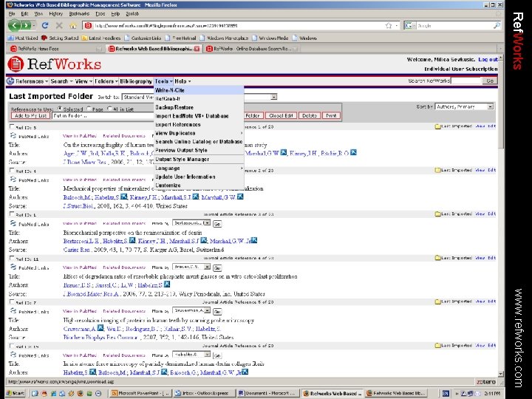Select the 'All in List' radio button
This screenshot has width=532, height=399.
click(x=109, y=109)
